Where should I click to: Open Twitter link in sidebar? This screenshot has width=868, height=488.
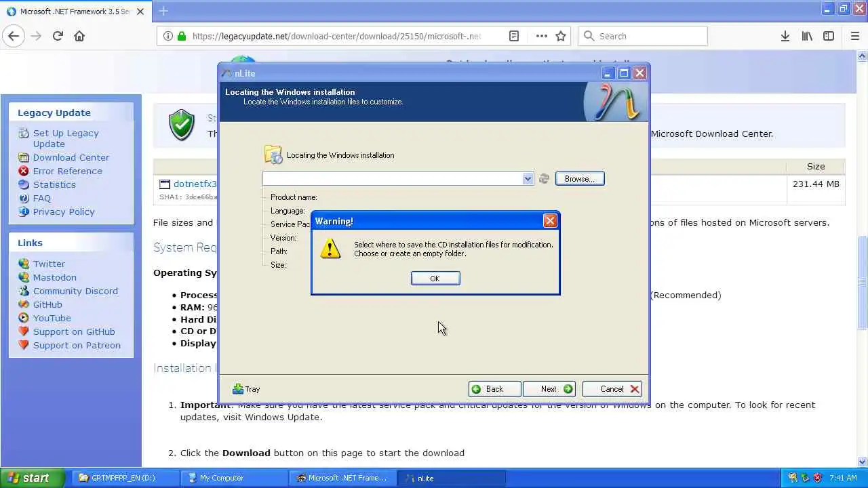pos(49,264)
